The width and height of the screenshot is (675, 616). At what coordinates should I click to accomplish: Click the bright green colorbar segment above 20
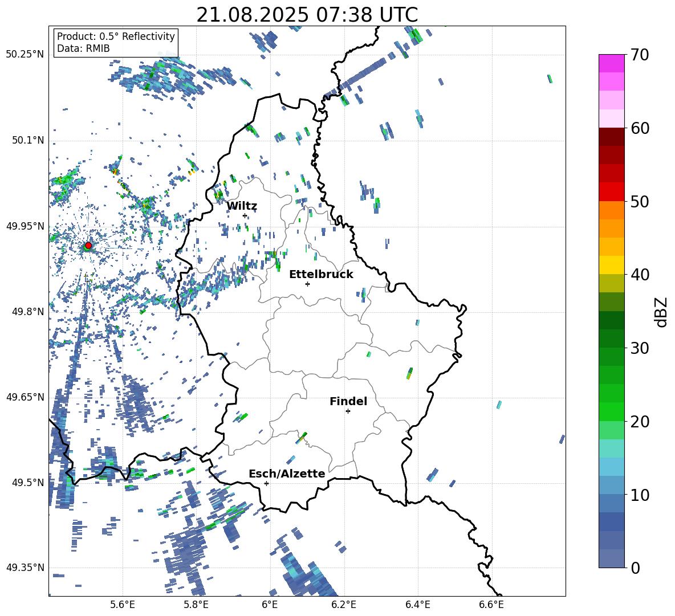click(612, 411)
